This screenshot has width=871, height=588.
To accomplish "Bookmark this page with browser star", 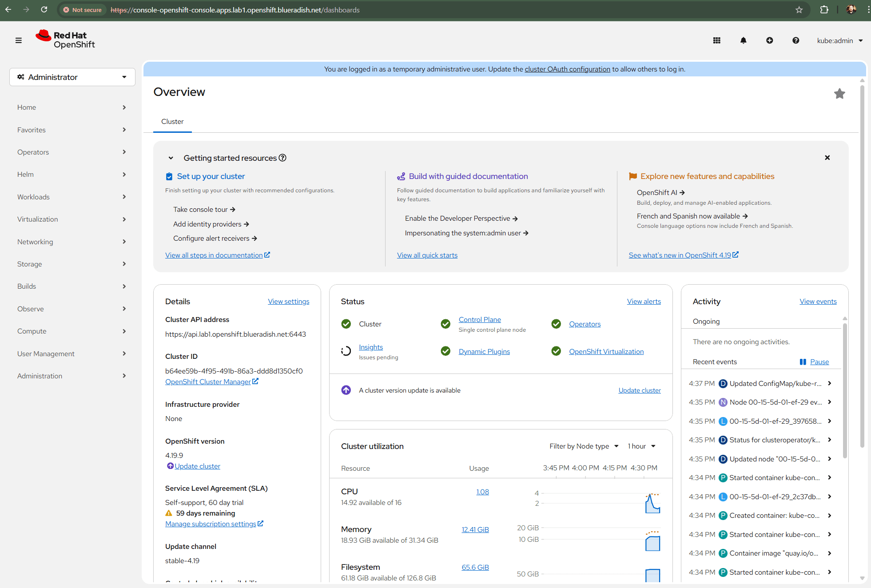I will [x=799, y=10].
